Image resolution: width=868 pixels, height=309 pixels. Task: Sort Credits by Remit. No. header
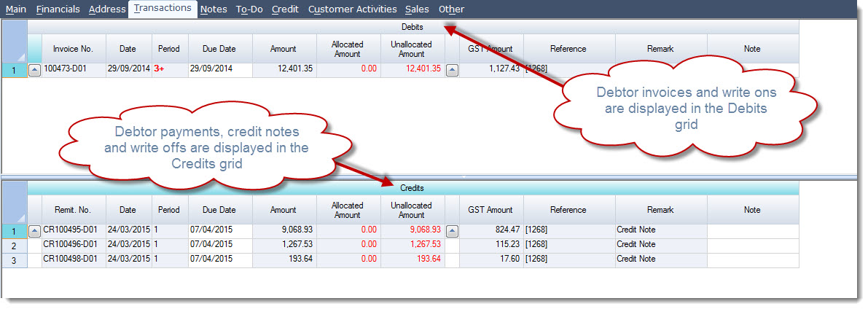pyautogui.click(x=74, y=210)
